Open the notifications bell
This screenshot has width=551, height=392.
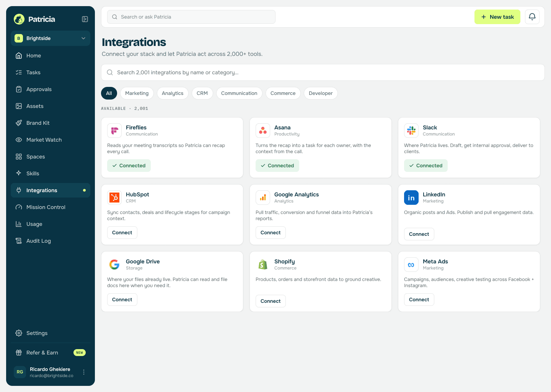(532, 17)
